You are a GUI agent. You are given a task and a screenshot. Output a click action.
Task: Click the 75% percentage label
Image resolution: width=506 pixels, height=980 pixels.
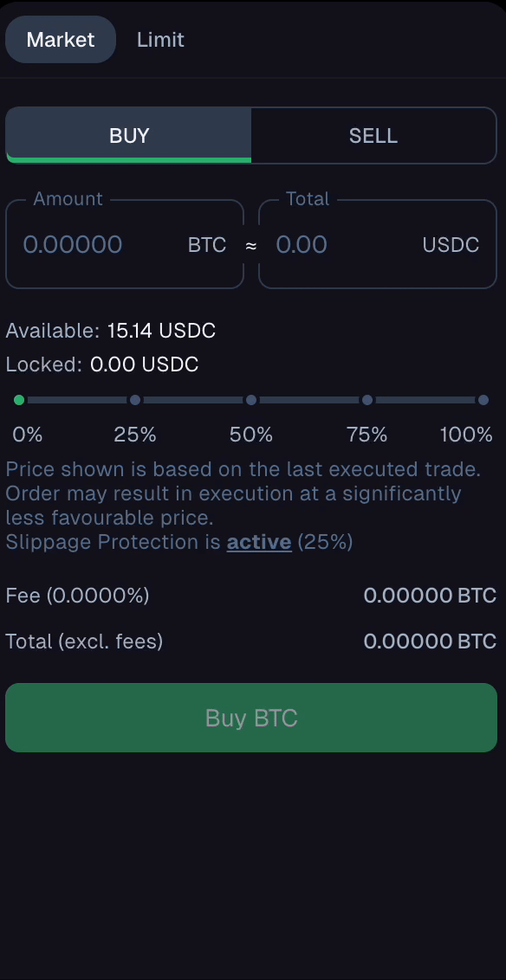[x=367, y=435]
